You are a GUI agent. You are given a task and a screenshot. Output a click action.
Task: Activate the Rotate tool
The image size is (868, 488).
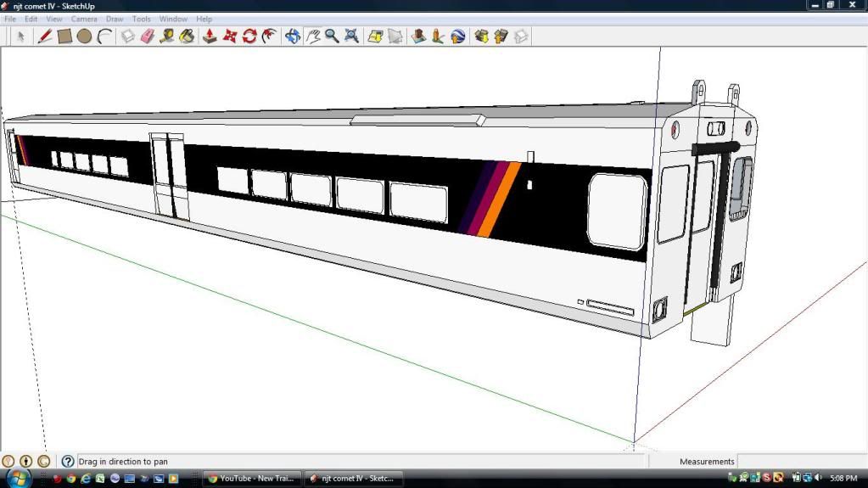[249, 36]
